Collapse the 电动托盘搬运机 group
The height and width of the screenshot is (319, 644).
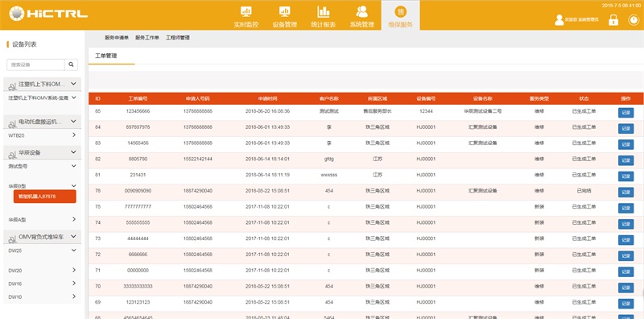[73, 122]
